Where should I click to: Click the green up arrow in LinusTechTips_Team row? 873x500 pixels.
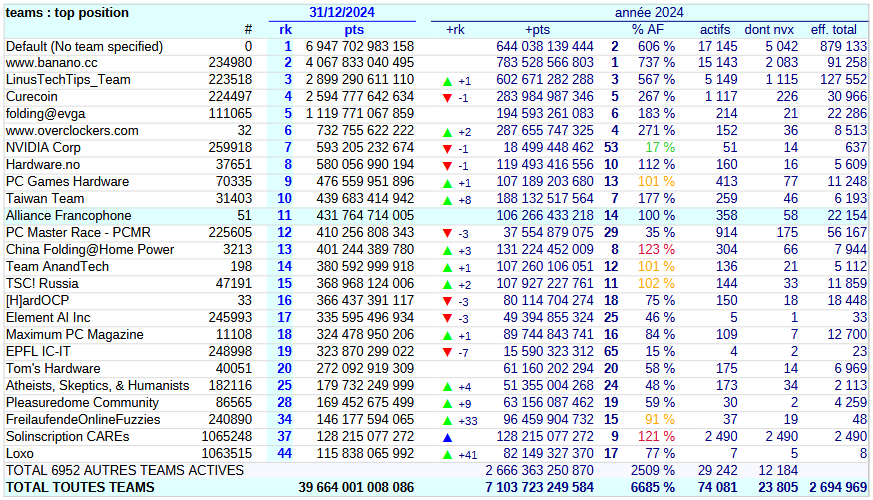[x=447, y=81]
